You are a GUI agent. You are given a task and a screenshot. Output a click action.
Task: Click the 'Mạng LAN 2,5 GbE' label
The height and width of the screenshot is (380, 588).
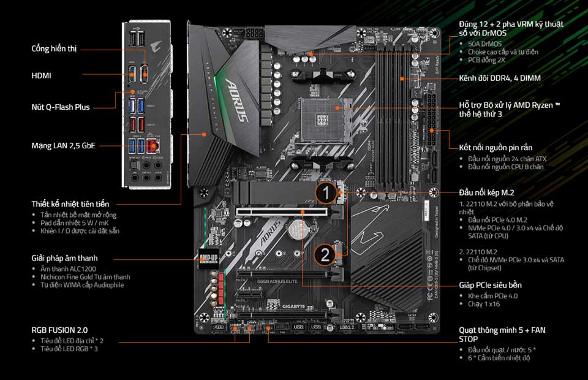tap(63, 145)
